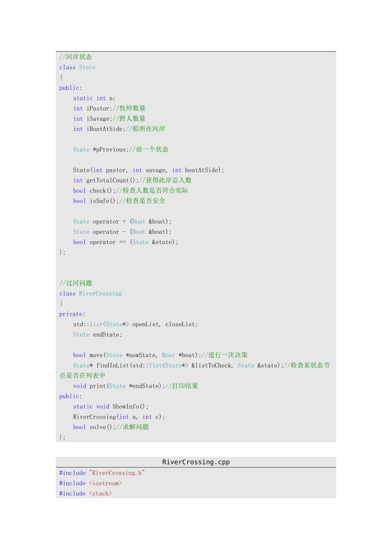Click the line "State operator - (Boat &boat);"
The width and height of the screenshot is (392, 555).
(122, 232)
